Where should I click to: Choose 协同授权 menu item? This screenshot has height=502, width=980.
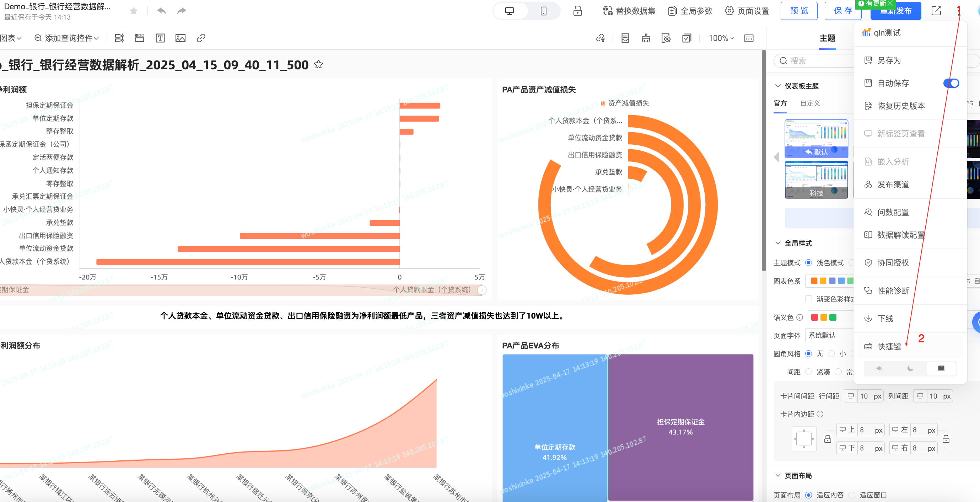(910, 263)
